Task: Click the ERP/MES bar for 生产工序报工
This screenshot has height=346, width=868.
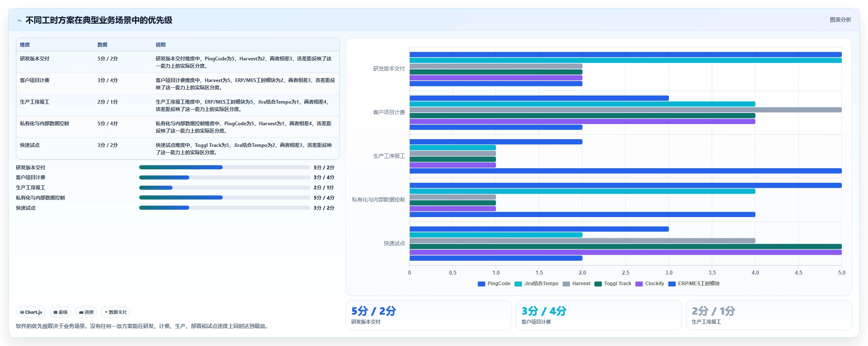Action: 626,171
